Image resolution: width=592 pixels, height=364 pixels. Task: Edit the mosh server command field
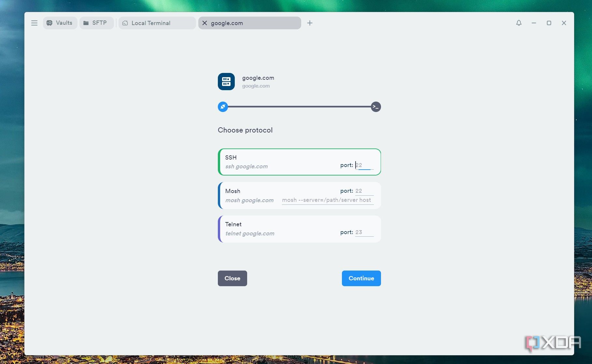pyautogui.click(x=328, y=200)
